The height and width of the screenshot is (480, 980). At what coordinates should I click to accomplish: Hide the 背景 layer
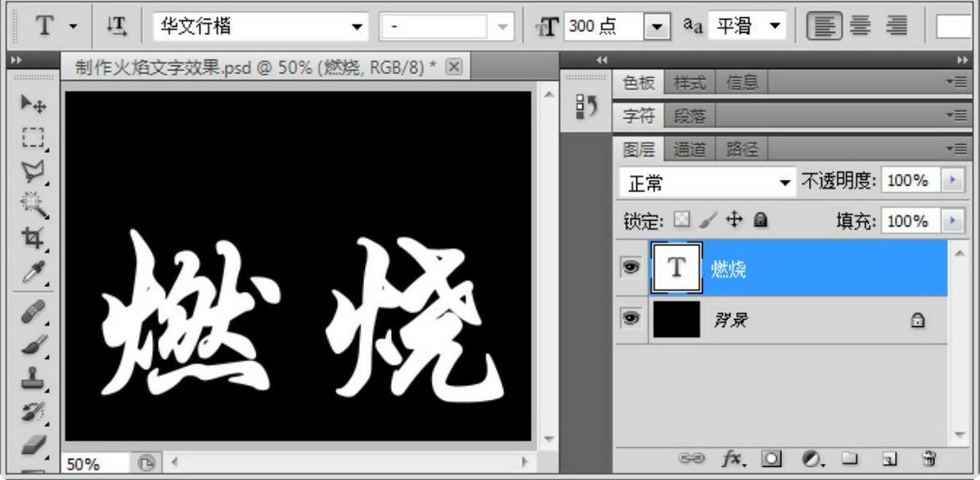631,319
